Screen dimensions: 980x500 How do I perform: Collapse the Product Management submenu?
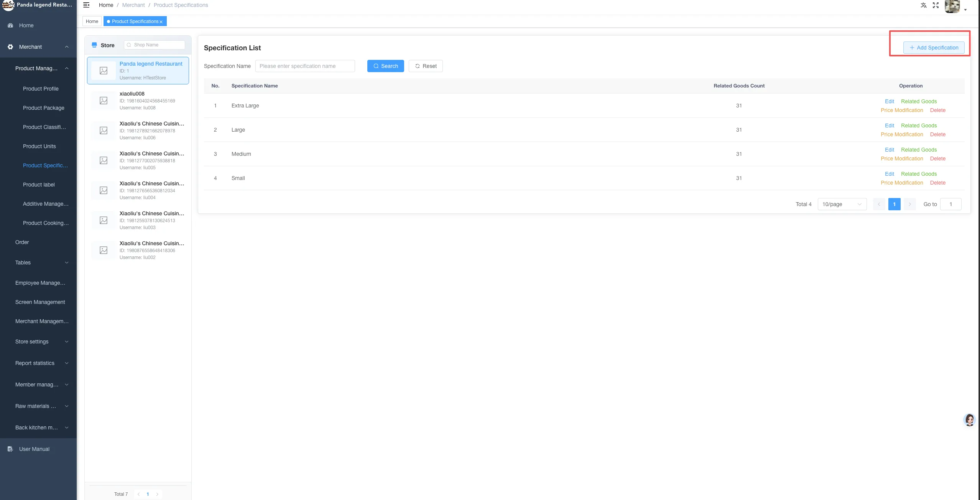click(x=67, y=68)
